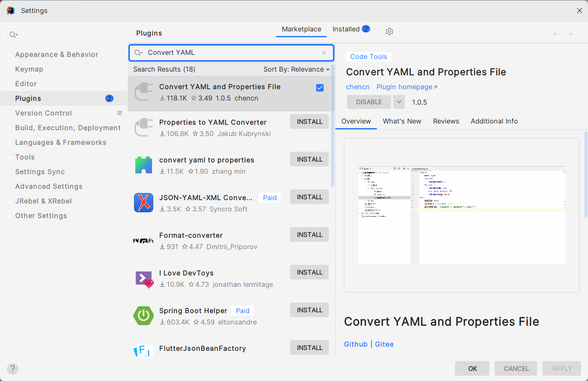Clear the Convert YAML search text
The image size is (588, 381).
pos(324,53)
